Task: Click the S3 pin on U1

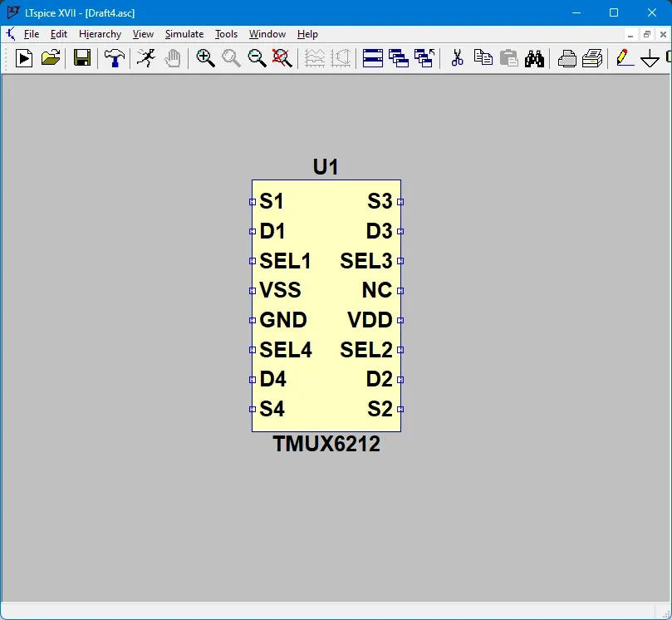Action: point(400,201)
